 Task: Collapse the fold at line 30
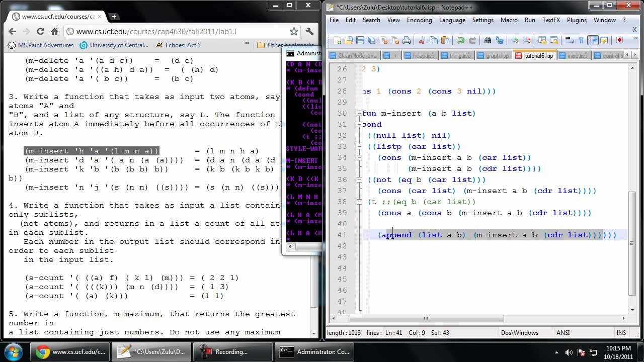click(359, 113)
